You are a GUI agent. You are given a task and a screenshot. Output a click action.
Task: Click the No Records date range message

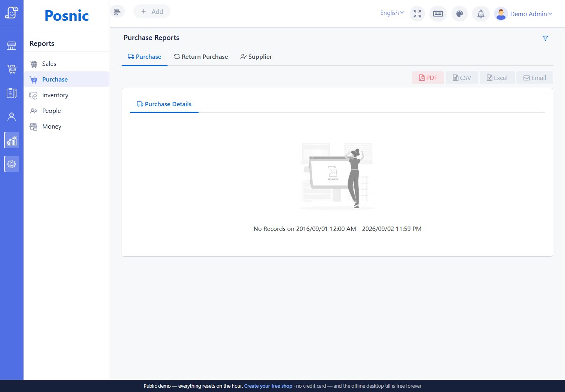[x=337, y=229]
